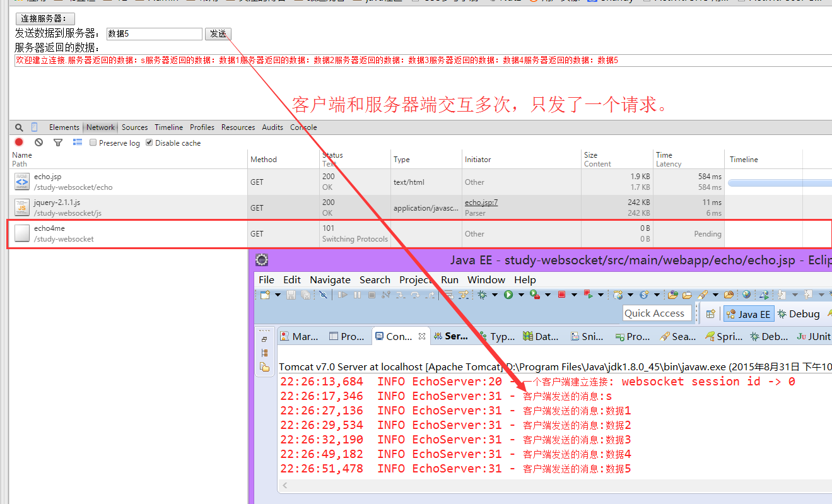Switch to Debug perspective

point(798,314)
